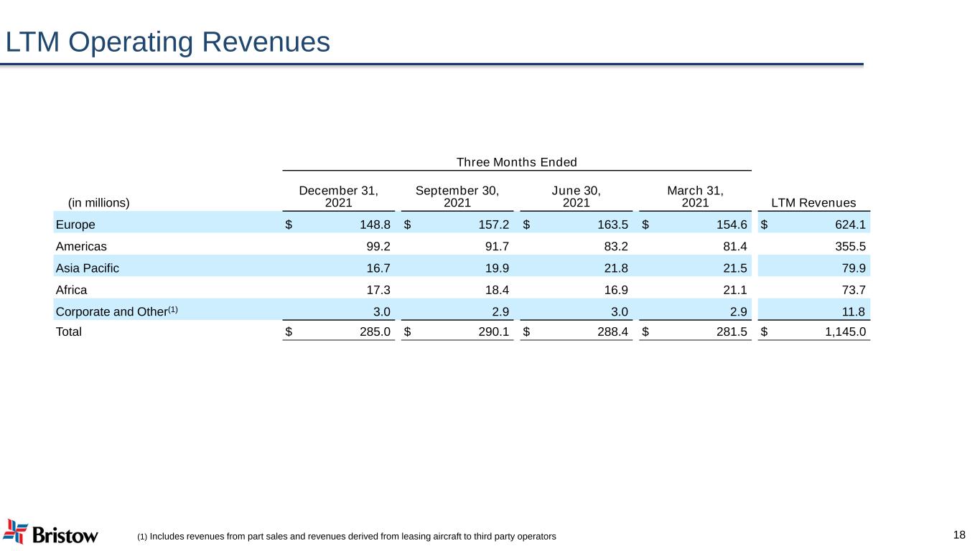Click the March 31, 2021 column header
980x551 pixels.
[695, 196]
